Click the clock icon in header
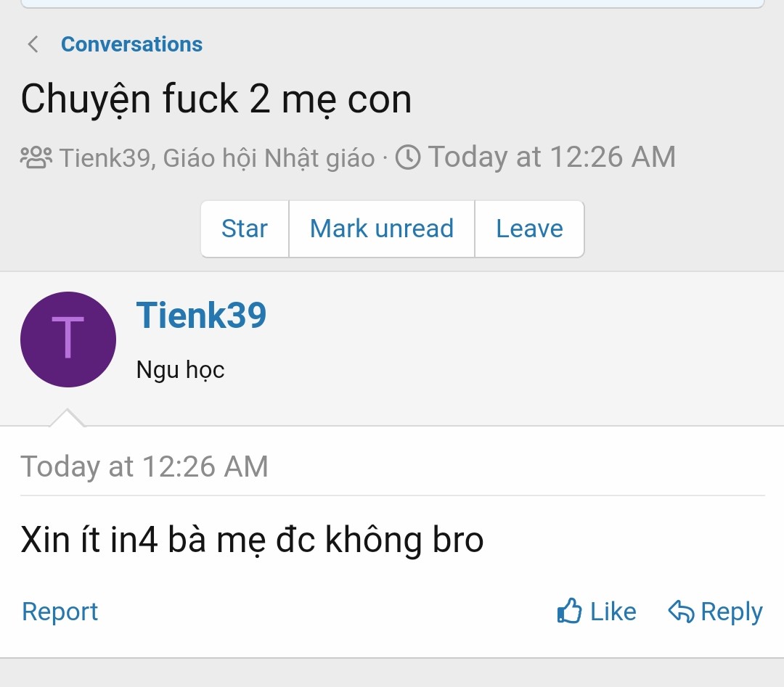 (408, 157)
